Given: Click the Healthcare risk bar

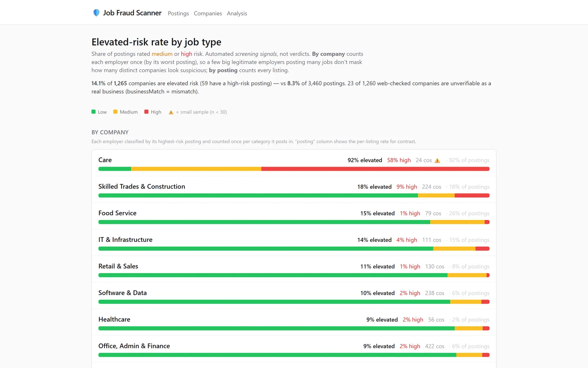Looking at the screenshot, I should click(x=294, y=328).
